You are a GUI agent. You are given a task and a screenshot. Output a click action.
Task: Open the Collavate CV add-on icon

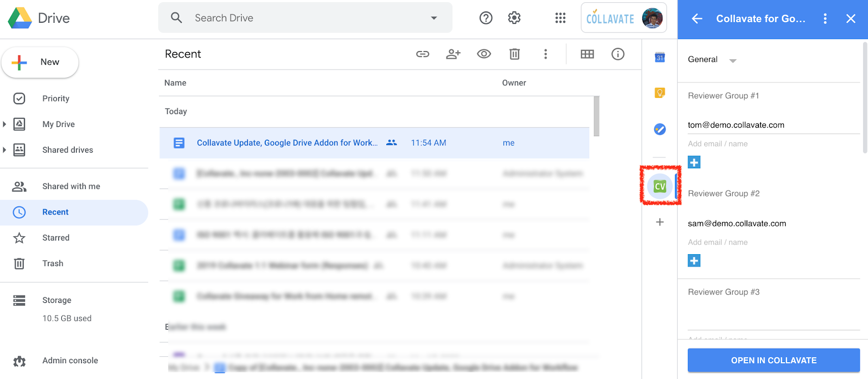point(660,186)
